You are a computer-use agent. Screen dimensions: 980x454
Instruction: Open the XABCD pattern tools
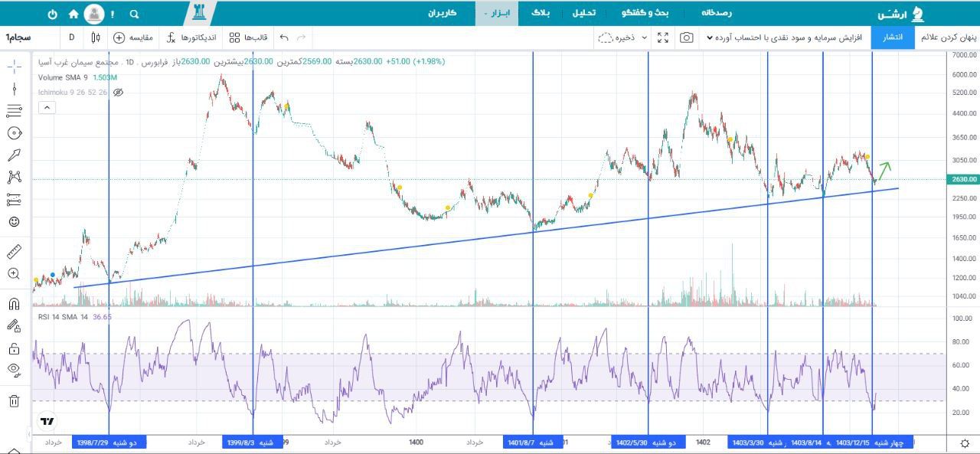(14, 178)
